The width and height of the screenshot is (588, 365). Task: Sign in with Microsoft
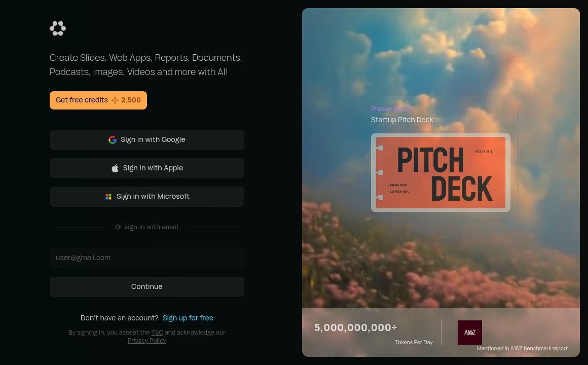[x=147, y=197]
